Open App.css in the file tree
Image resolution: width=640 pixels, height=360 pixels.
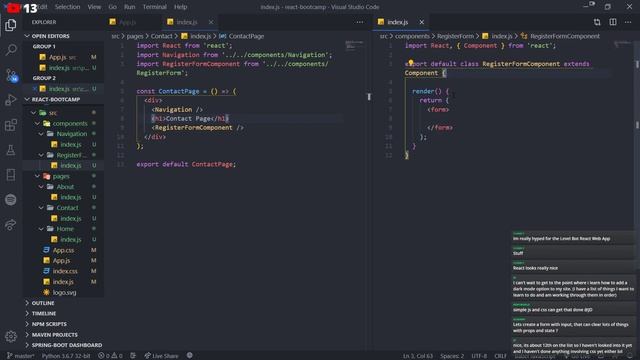point(63,250)
